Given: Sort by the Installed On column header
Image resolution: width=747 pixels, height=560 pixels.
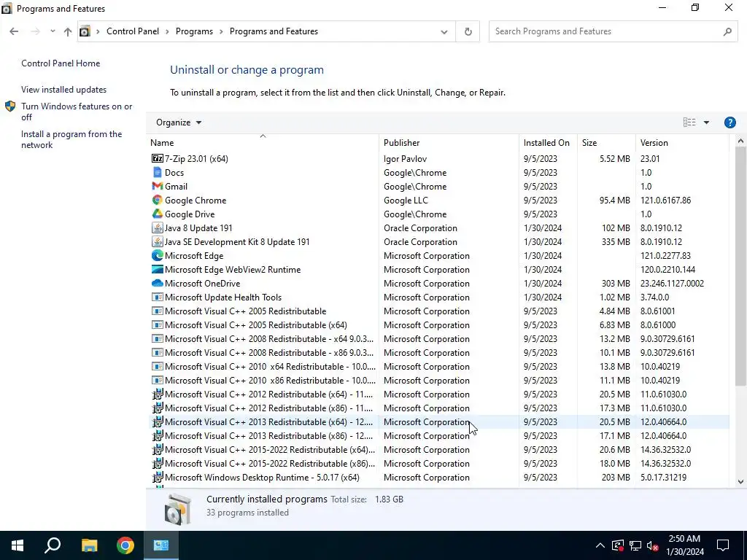Looking at the screenshot, I should point(549,142).
